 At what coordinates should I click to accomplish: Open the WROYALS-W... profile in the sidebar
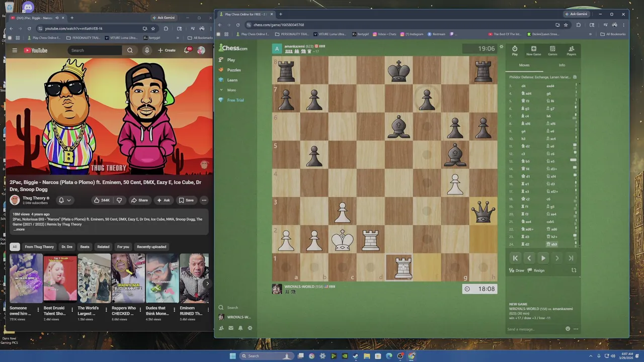click(234, 317)
